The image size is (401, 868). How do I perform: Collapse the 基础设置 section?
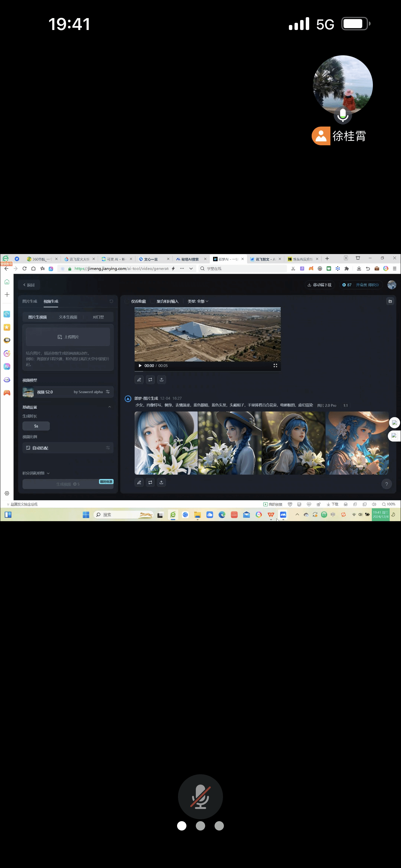(x=109, y=407)
